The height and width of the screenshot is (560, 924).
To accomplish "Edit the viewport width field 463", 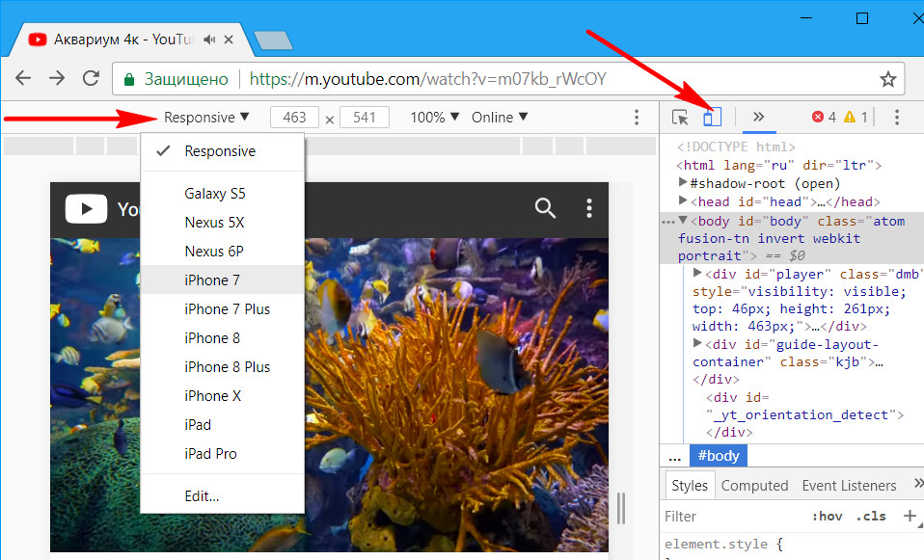I will tap(294, 118).
